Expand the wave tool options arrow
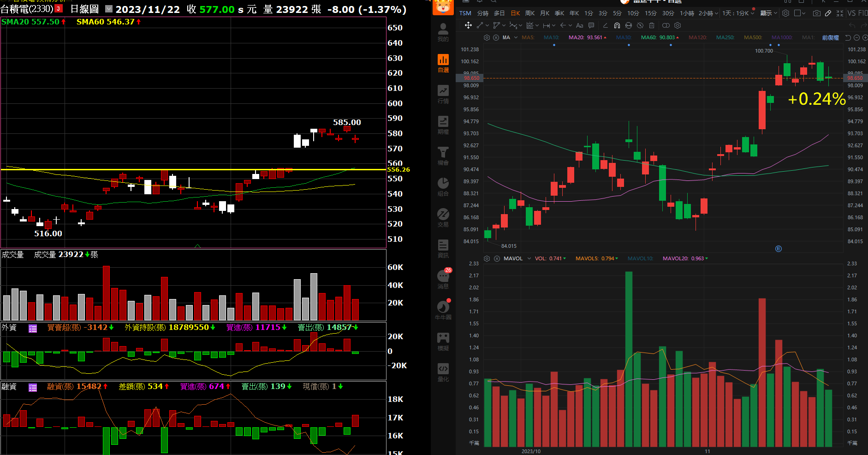868x455 pixels. [520, 25]
